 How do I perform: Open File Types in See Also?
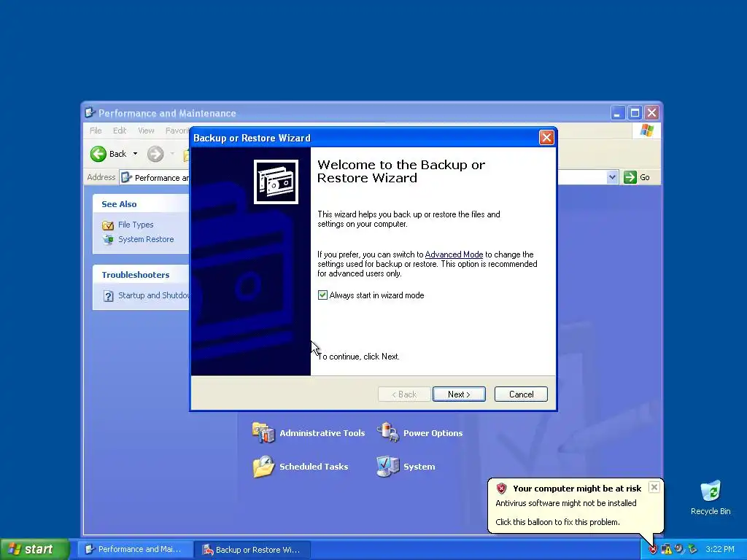click(136, 225)
